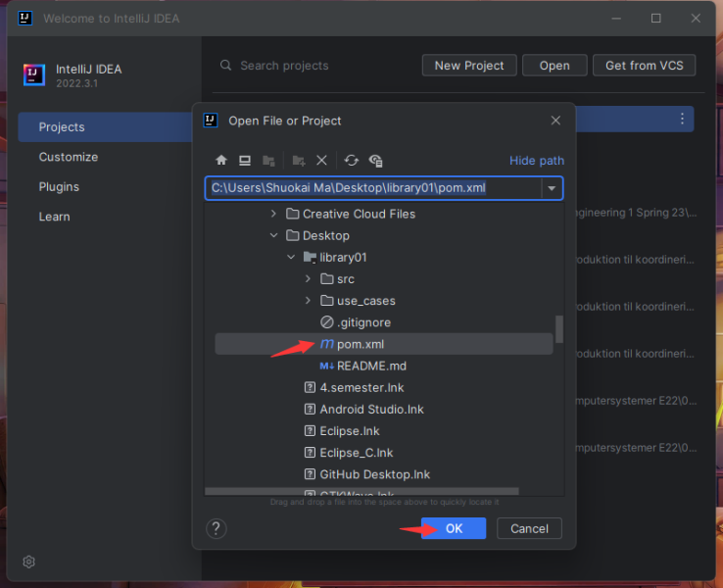This screenshot has height=588, width=723.
Task: Select Eclipse_C.lnk shortcut
Action: [349, 453]
